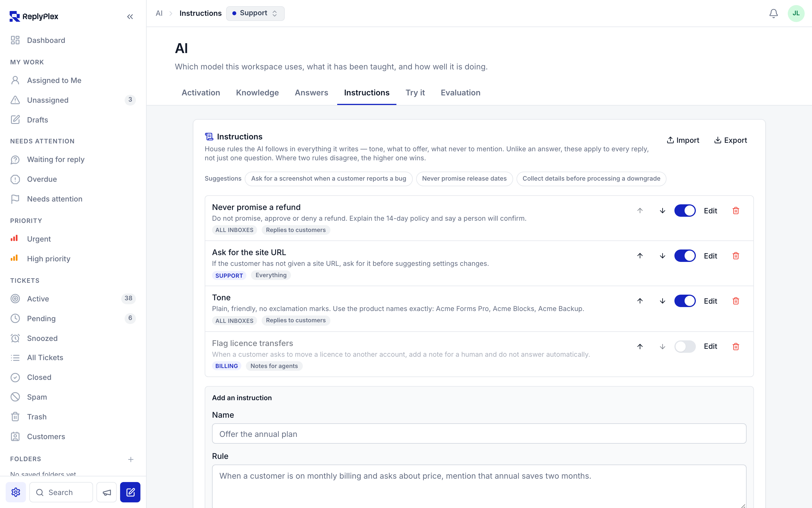Click the megaphone announcements icon
Image resolution: width=812 pixels, height=508 pixels.
(107, 492)
